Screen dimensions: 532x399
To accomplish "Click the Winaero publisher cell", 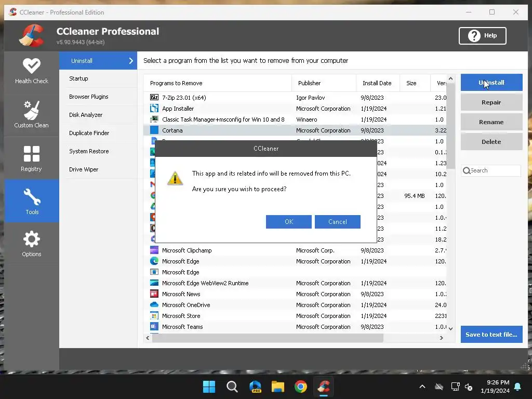I will tap(307, 119).
